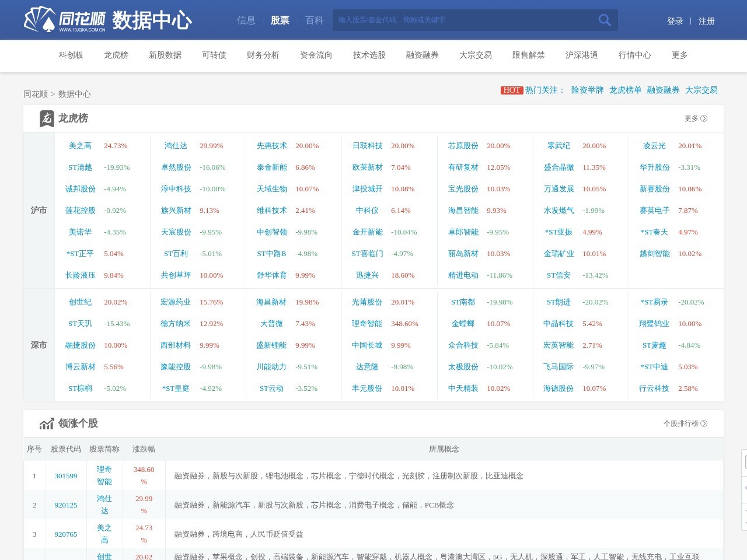Switch to the 信息 search tab
This screenshot has height=560, width=747.
[246, 20]
